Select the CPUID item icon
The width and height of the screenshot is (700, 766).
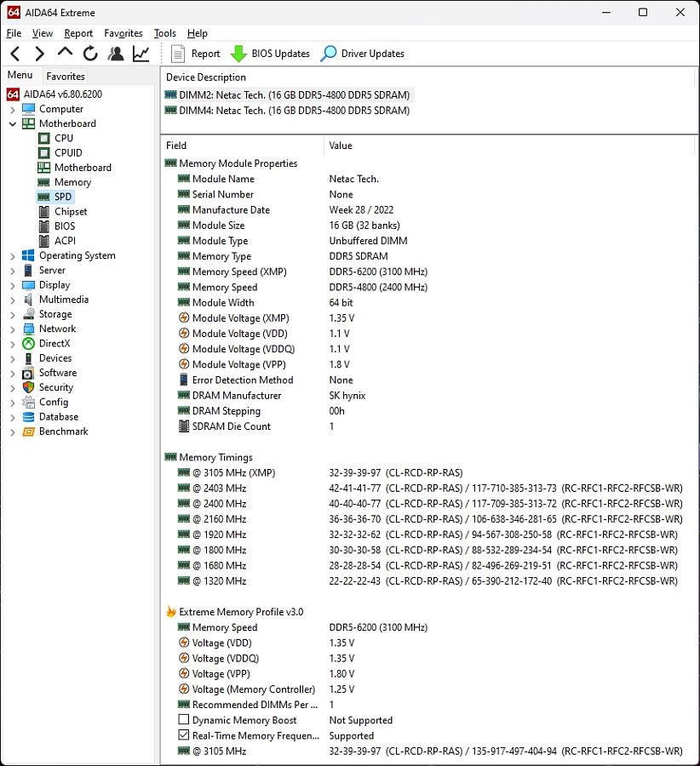click(x=44, y=153)
